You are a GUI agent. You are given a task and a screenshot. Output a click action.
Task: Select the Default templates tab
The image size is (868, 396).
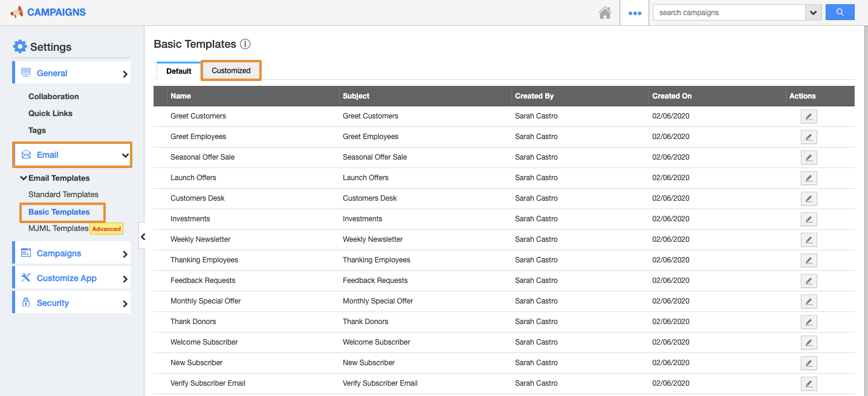tap(179, 71)
